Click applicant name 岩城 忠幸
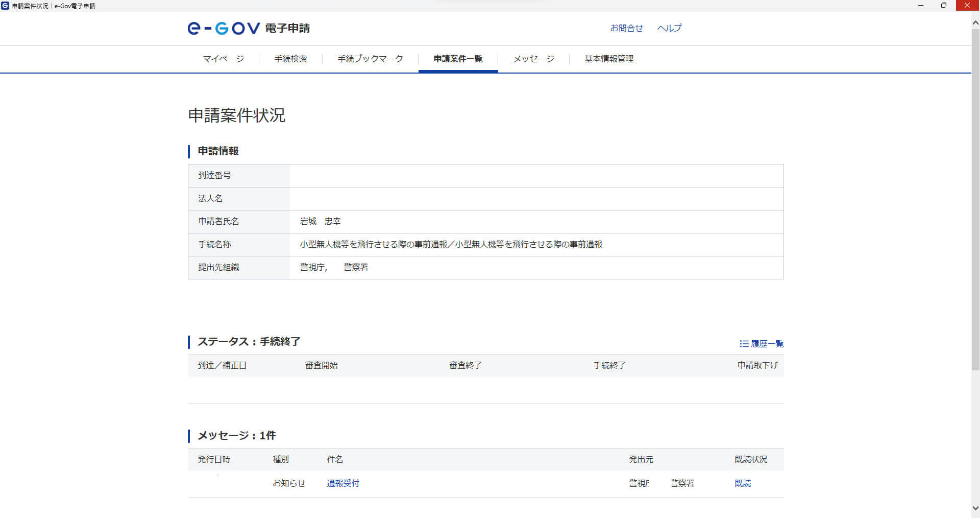The image size is (980, 518). pos(320,221)
